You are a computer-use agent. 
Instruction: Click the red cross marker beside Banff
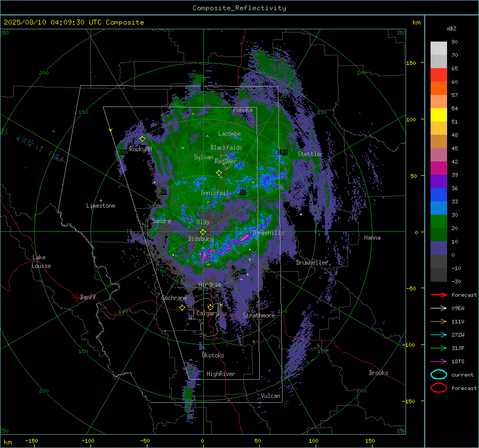point(76,297)
